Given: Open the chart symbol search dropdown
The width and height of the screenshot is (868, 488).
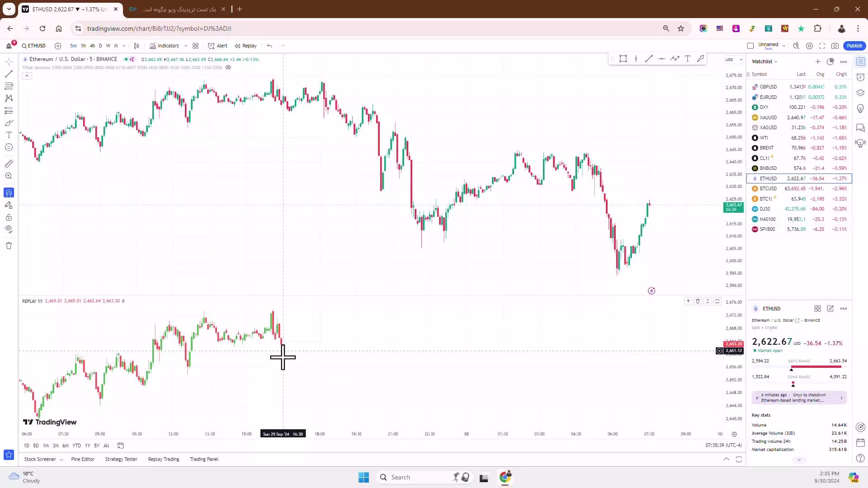Looking at the screenshot, I should click(x=38, y=46).
